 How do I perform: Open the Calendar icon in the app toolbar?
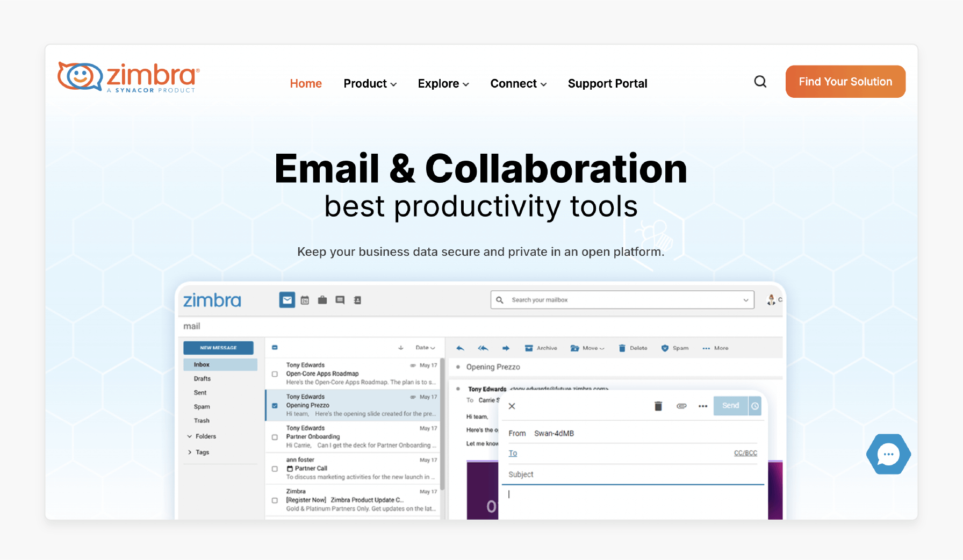coord(305,300)
